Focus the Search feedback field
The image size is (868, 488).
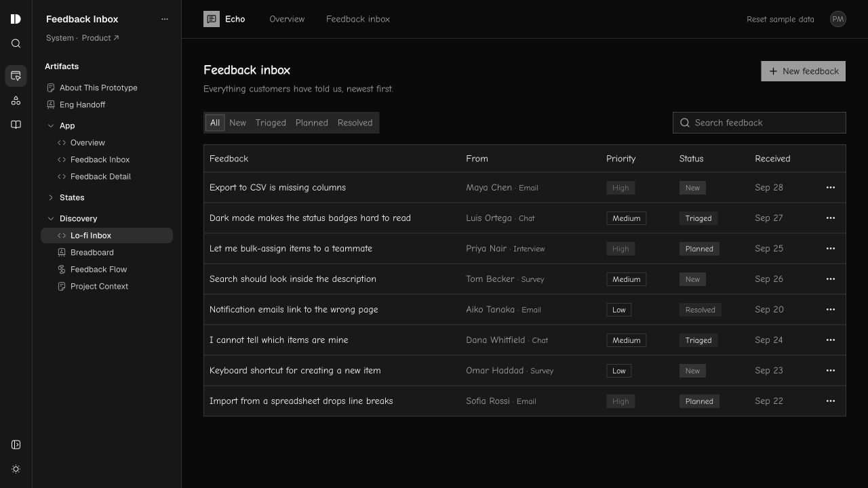click(x=759, y=123)
